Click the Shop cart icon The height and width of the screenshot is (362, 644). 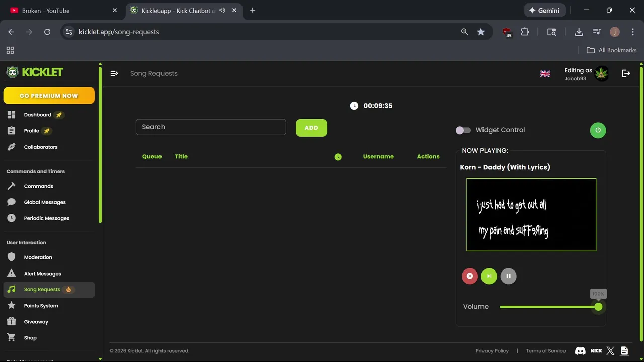(x=11, y=338)
